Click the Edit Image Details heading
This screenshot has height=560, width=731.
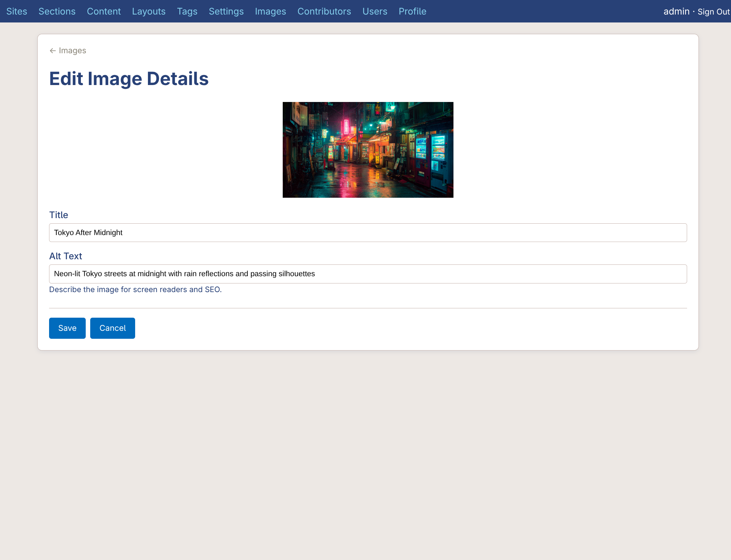pyautogui.click(x=129, y=79)
